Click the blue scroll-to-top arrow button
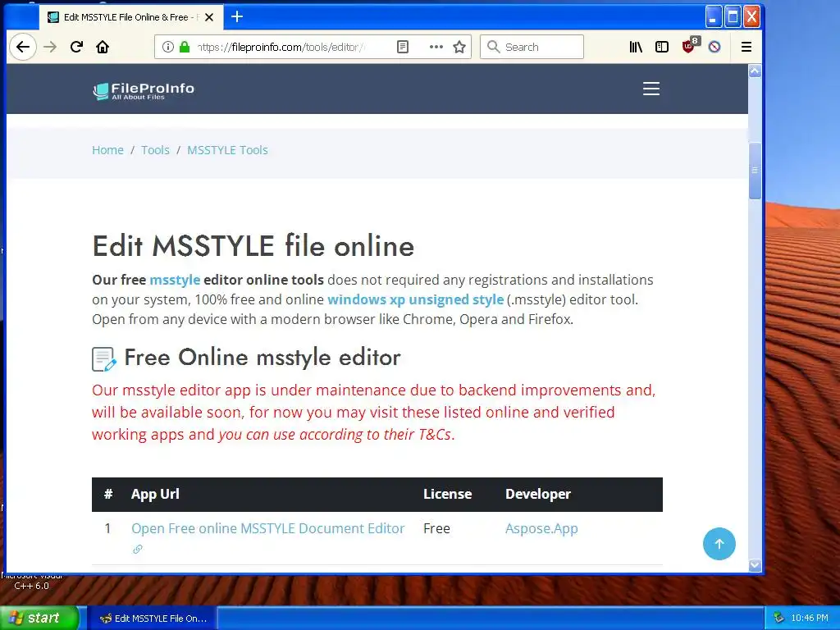The width and height of the screenshot is (840, 630). click(719, 544)
